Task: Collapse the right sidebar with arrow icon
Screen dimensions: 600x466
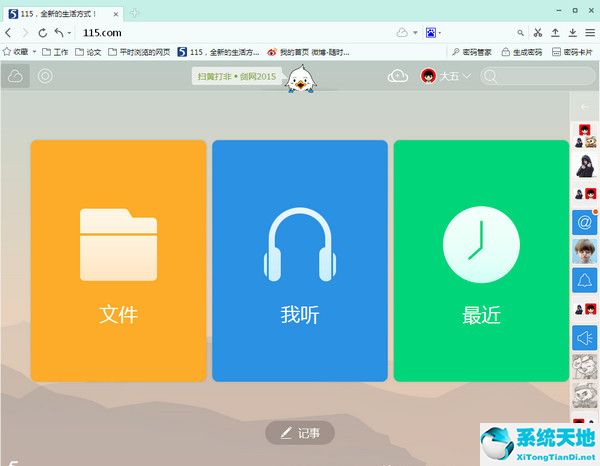Action: pyautogui.click(x=585, y=107)
